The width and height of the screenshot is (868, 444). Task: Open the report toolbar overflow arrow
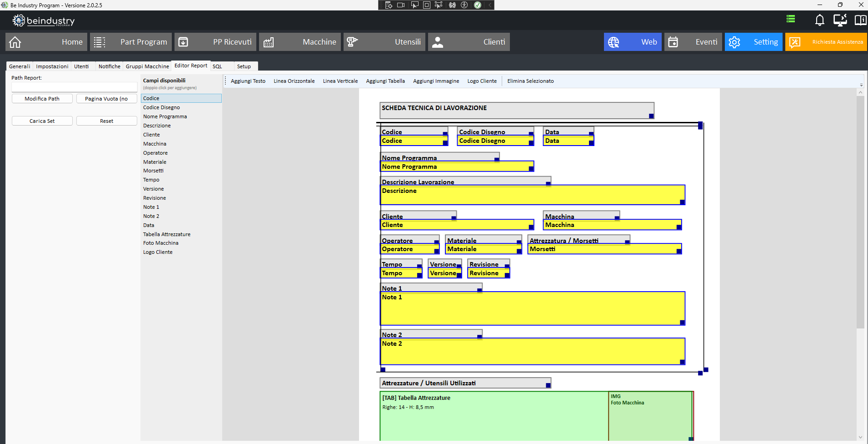(861, 85)
